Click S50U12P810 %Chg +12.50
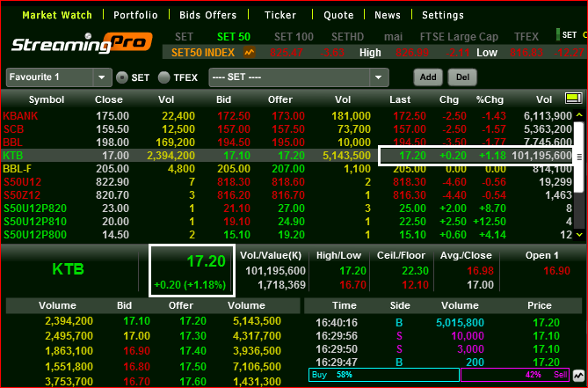588x388 pixels. tap(490, 222)
